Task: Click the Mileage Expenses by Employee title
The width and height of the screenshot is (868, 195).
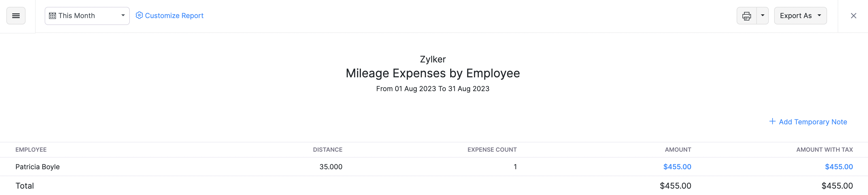Action: coord(432,73)
